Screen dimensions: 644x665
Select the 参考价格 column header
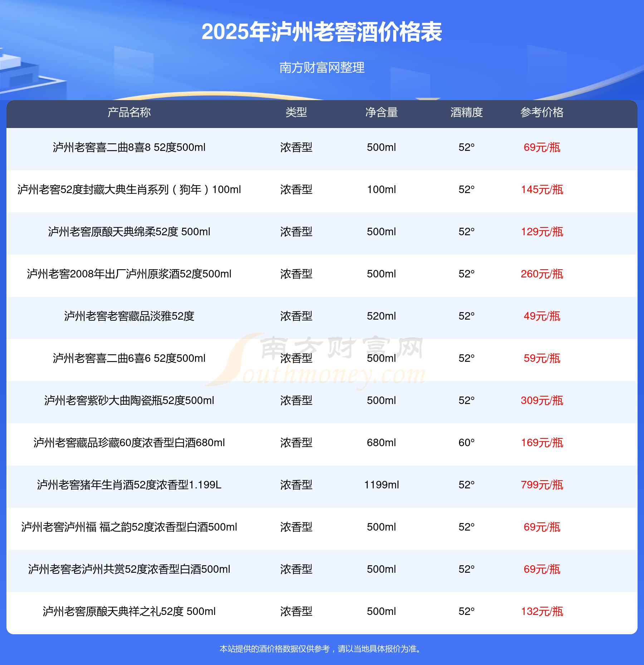542,113
